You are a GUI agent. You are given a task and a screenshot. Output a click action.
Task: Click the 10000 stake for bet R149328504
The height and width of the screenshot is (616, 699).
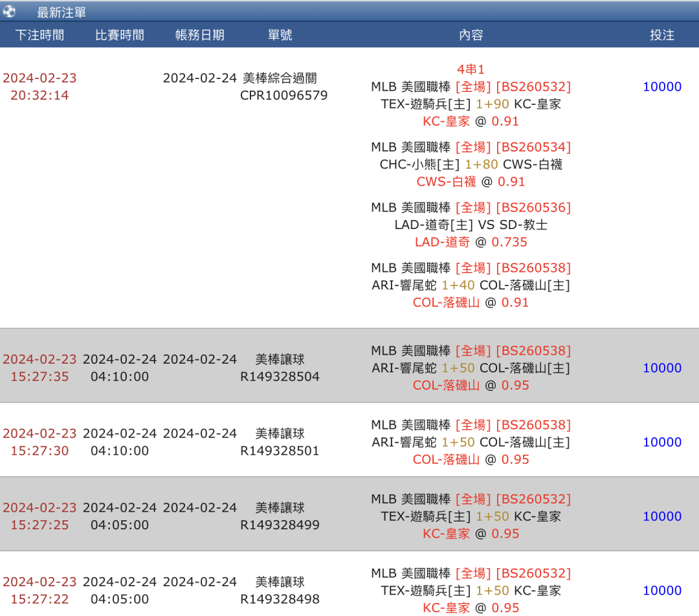[662, 368]
